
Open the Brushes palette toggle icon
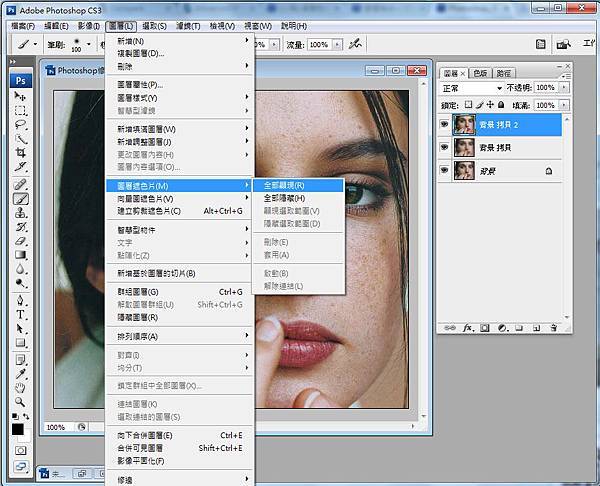(540, 44)
